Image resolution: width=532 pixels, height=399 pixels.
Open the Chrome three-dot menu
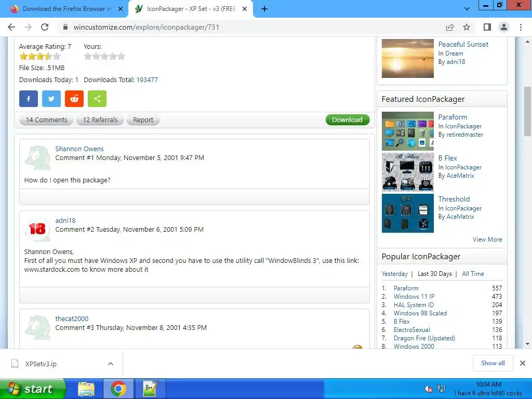[x=521, y=27]
